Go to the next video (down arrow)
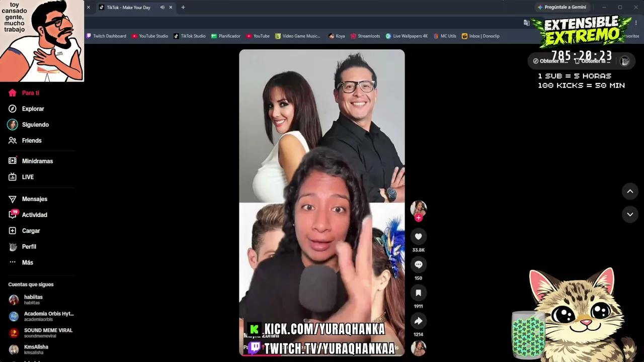This screenshot has height=362, width=644. (x=630, y=214)
